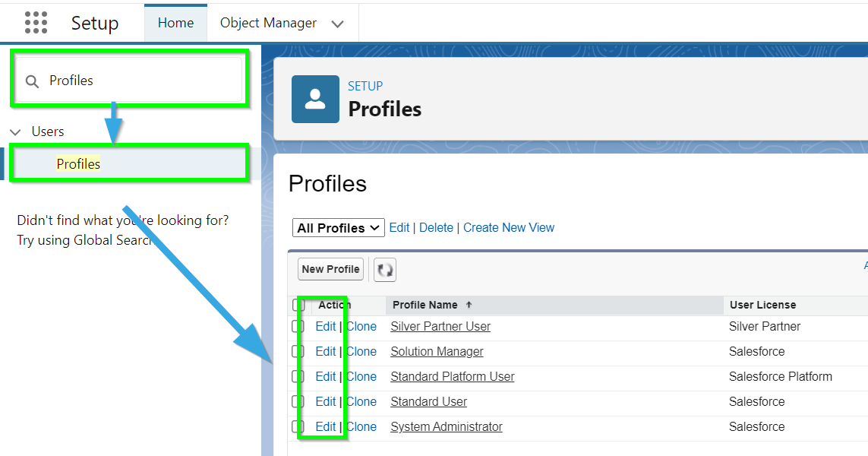868x456 pixels.
Task: Click the Quick Find search field
Action: (x=129, y=81)
